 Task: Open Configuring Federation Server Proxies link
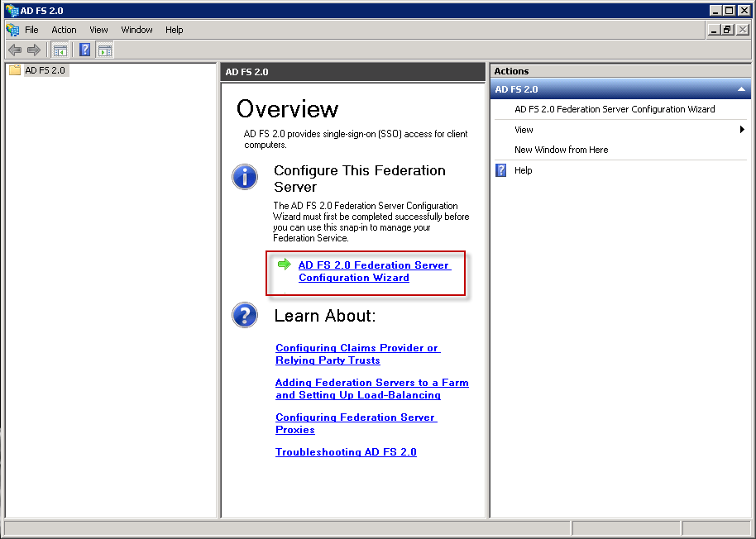[356, 423]
